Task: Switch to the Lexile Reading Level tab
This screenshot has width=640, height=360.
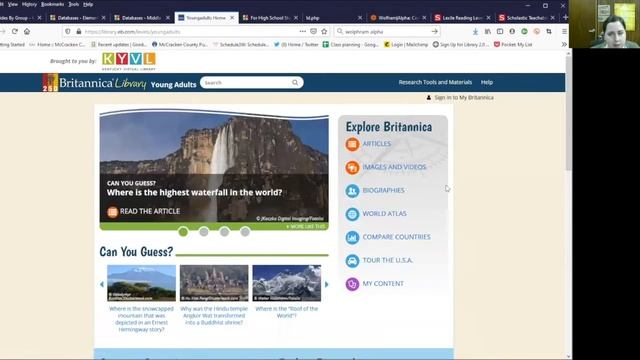Action: click(x=462, y=18)
